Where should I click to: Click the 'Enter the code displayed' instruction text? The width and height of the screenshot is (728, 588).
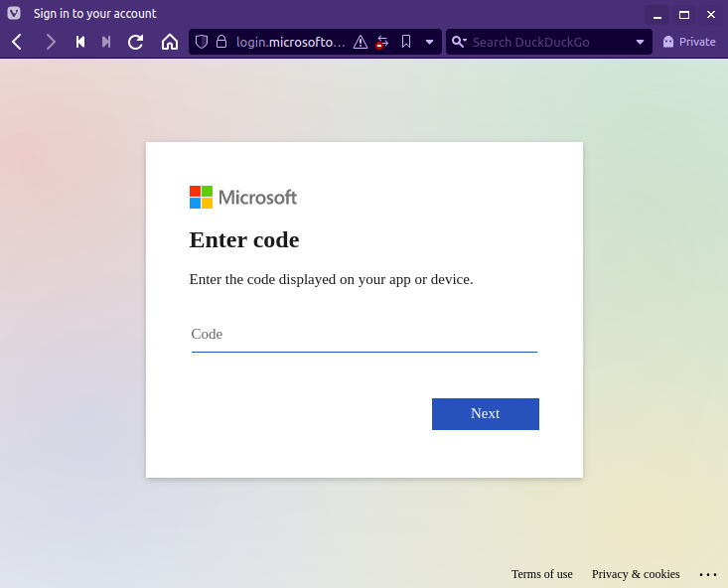coord(331,280)
